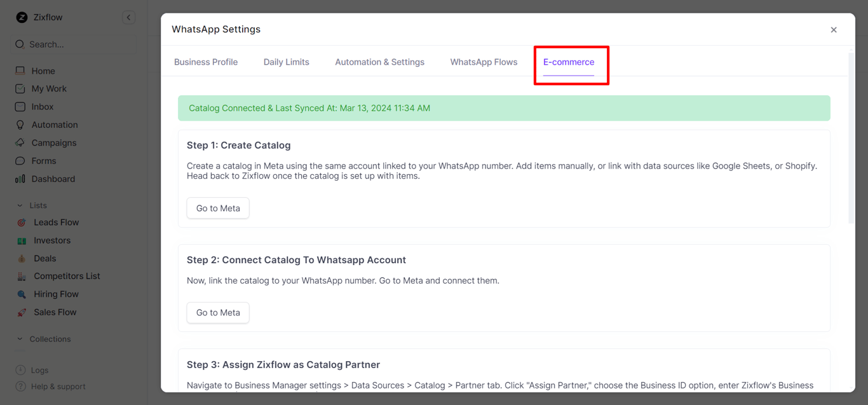The width and height of the screenshot is (868, 405).
Task: Open the Home section
Action: 42,71
